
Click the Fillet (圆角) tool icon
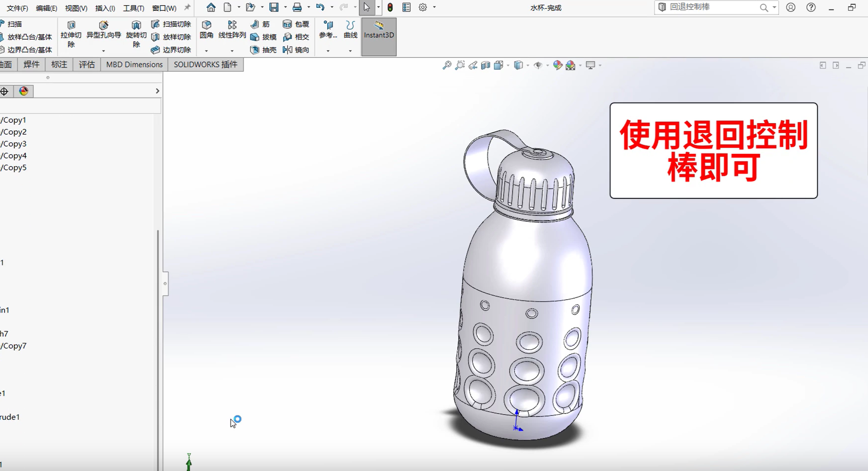click(206, 25)
